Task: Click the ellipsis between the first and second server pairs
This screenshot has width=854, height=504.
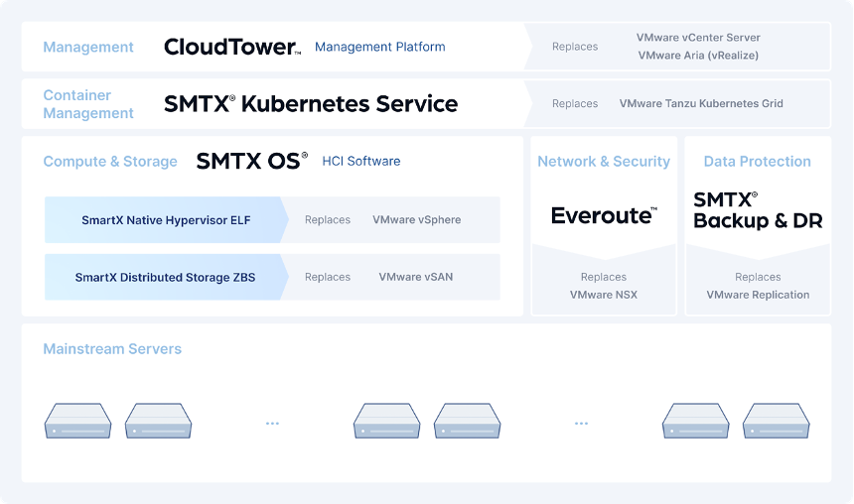Action: pos(272,424)
